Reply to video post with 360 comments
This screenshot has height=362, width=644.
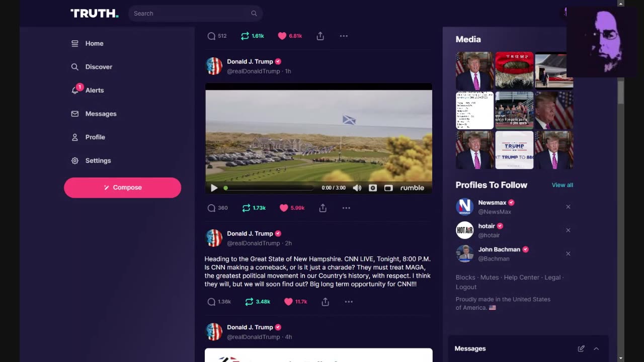(x=211, y=208)
